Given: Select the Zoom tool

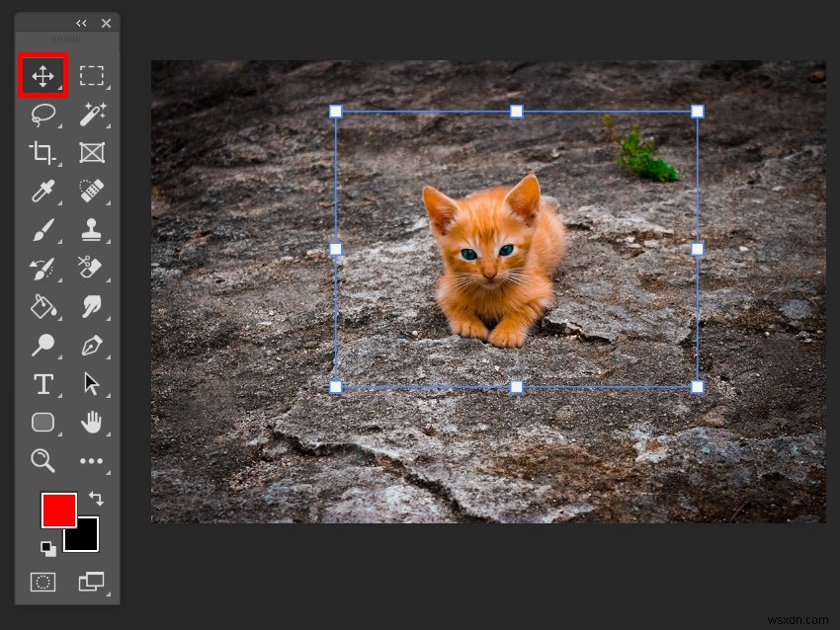Looking at the screenshot, I should pyautogui.click(x=42, y=460).
